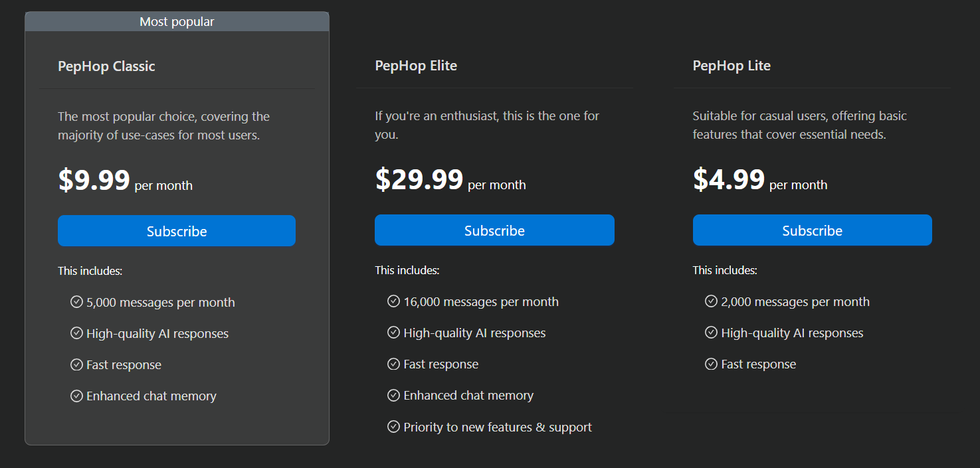Subscribe to the PepHop Lite plan
980x468 pixels.
812,230
